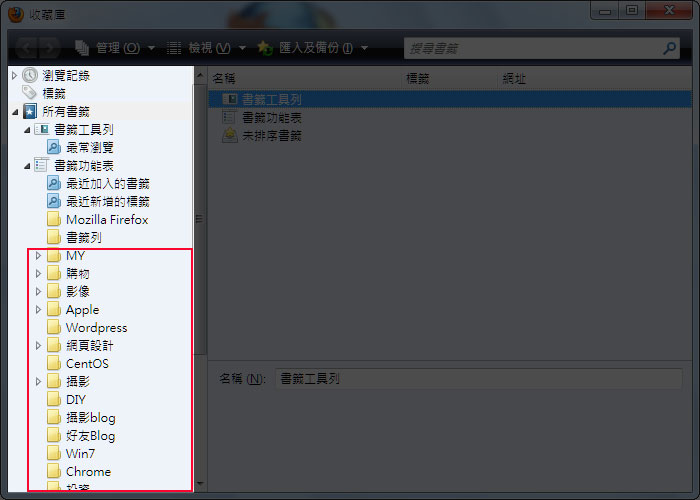Collapse the 書籤功能表 tree node

point(27,166)
